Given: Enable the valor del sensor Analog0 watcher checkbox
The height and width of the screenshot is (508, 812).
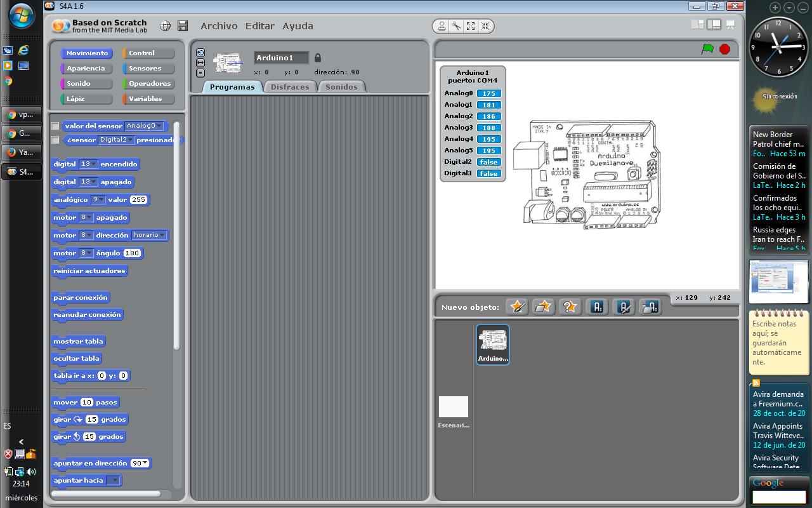Looking at the screenshot, I should pyautogui.click(x=55, y=126).
